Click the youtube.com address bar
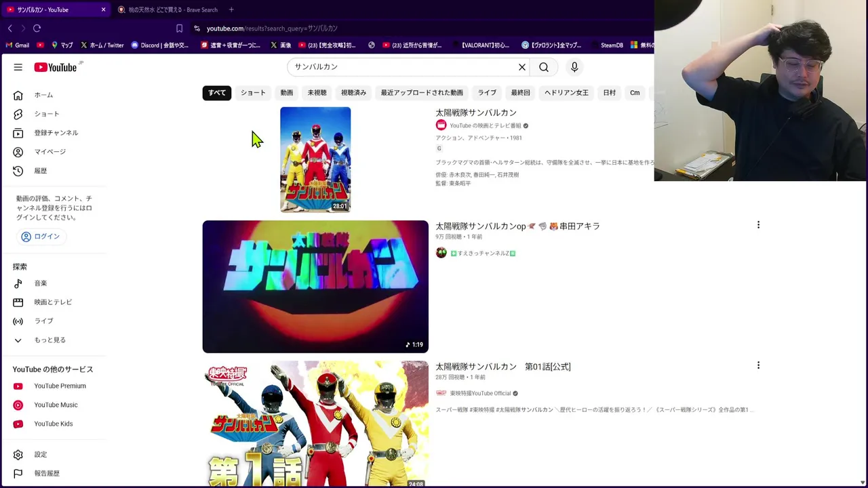 (x=420, y=28)
